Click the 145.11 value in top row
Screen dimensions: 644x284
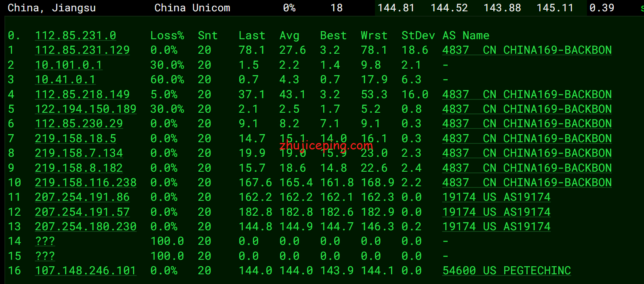[x=555, y=8]
